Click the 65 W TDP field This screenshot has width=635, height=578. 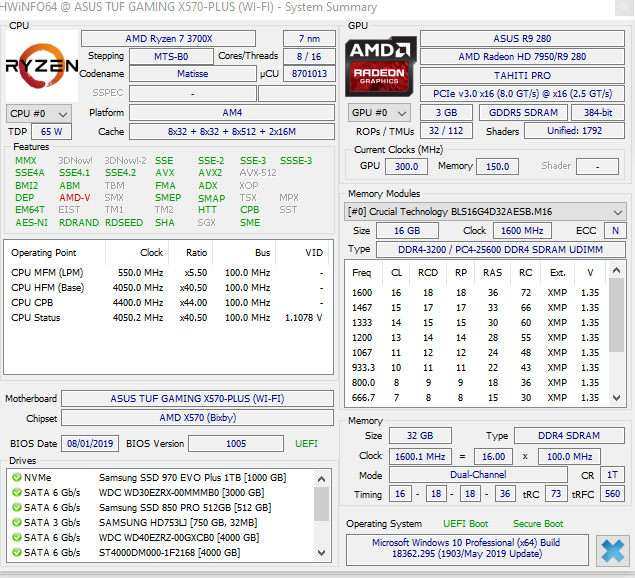coord(51,132)
